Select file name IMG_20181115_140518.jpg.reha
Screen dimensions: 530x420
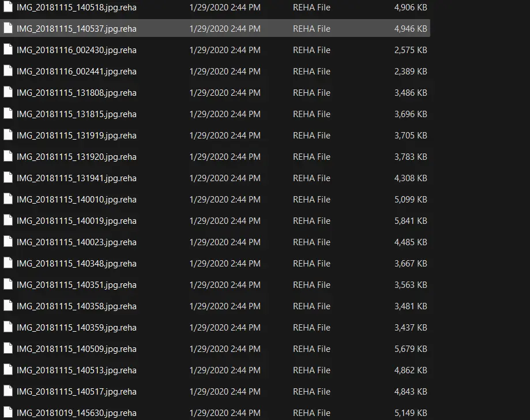coord(77,7)
